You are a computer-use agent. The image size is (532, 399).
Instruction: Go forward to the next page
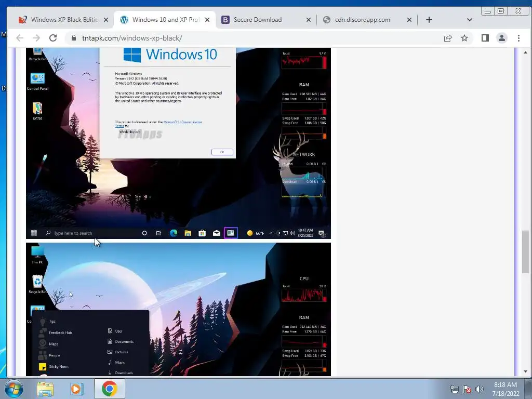36,38
